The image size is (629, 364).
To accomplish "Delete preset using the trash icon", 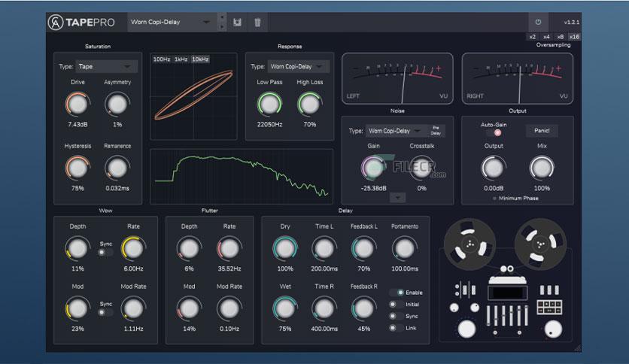I will click(x=257, y=23).
